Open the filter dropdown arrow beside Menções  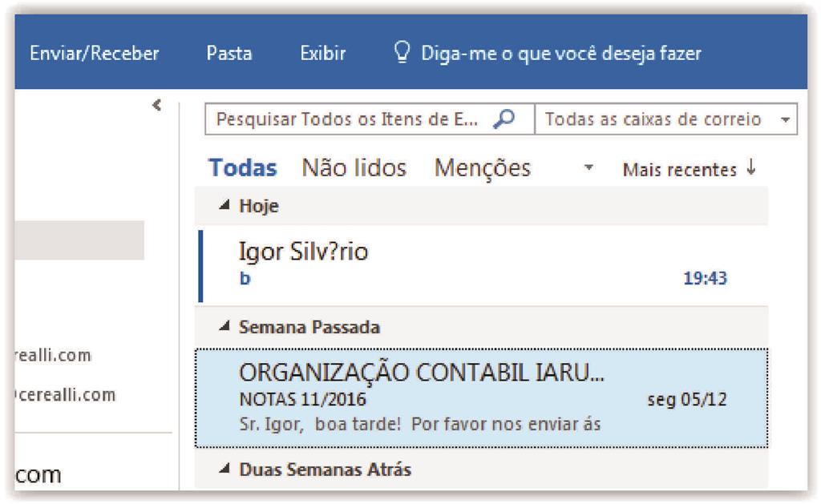588,168
